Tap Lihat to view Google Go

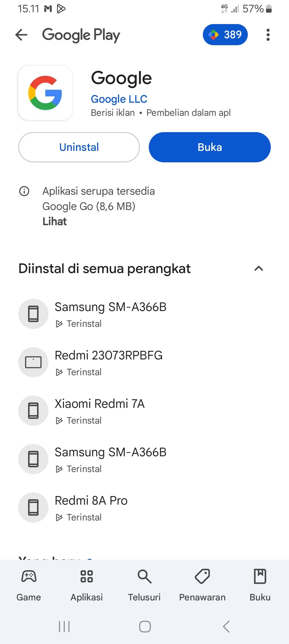(x=55, y=221)
